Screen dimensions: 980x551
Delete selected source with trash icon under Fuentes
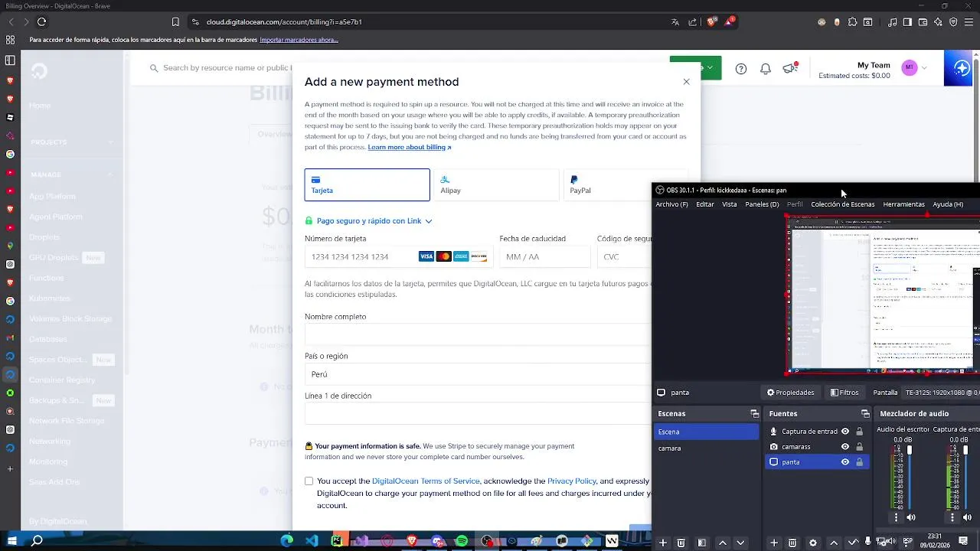(x=792, y=543)
